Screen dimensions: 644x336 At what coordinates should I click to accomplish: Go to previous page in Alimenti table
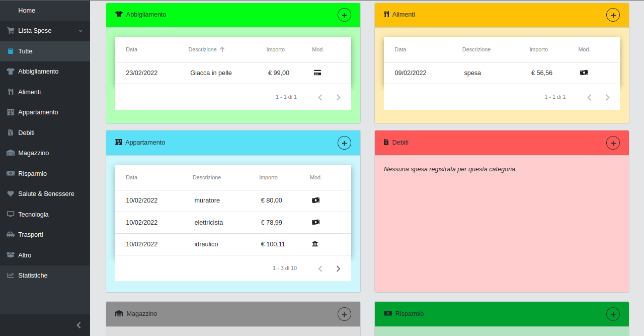(589, 97)
